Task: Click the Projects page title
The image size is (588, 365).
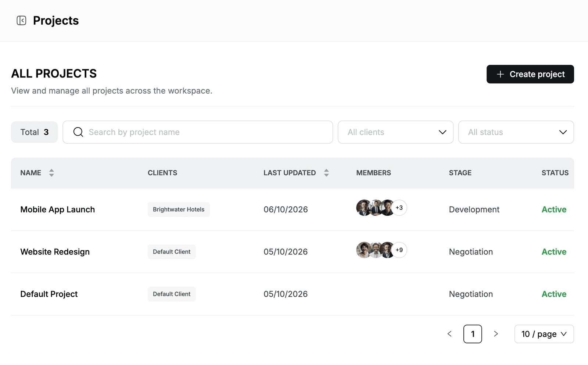Action: point(56,21)
